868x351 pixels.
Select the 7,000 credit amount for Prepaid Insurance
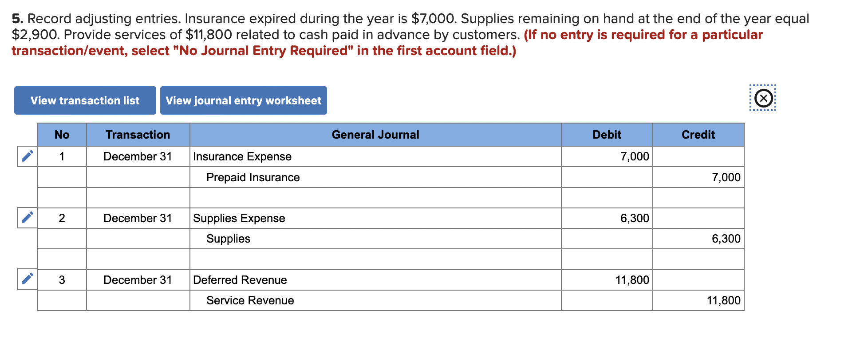click(x=726, y=177)
